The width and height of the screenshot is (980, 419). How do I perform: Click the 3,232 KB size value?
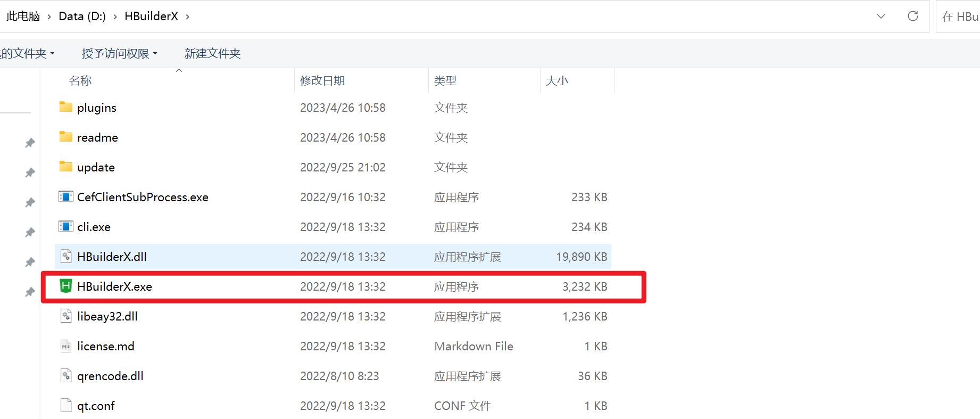(x=585, y=286)
